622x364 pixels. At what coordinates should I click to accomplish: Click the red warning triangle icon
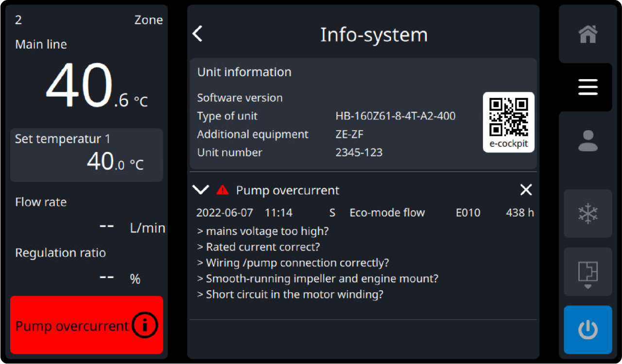[223, 190]
